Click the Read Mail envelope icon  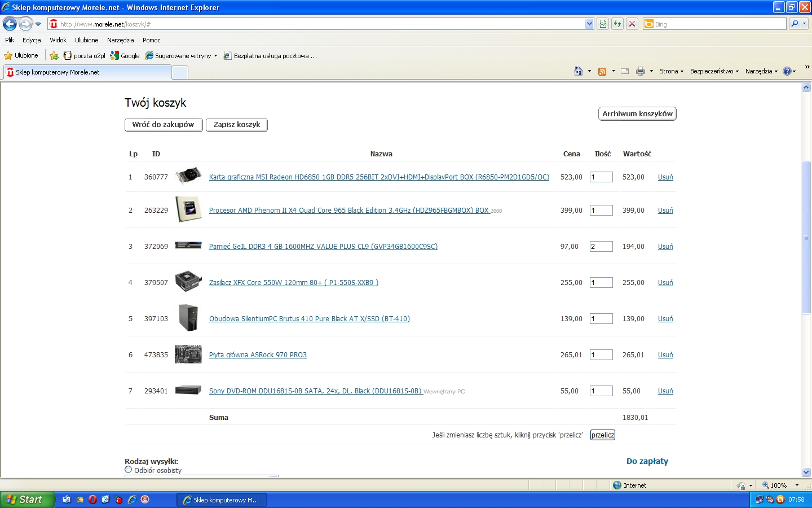[625, 71]
